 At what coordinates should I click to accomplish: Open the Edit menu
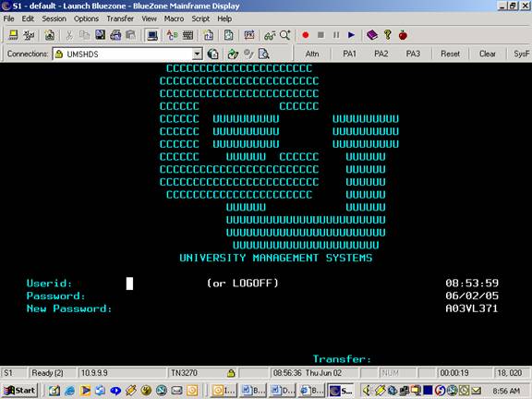point(28,18)
